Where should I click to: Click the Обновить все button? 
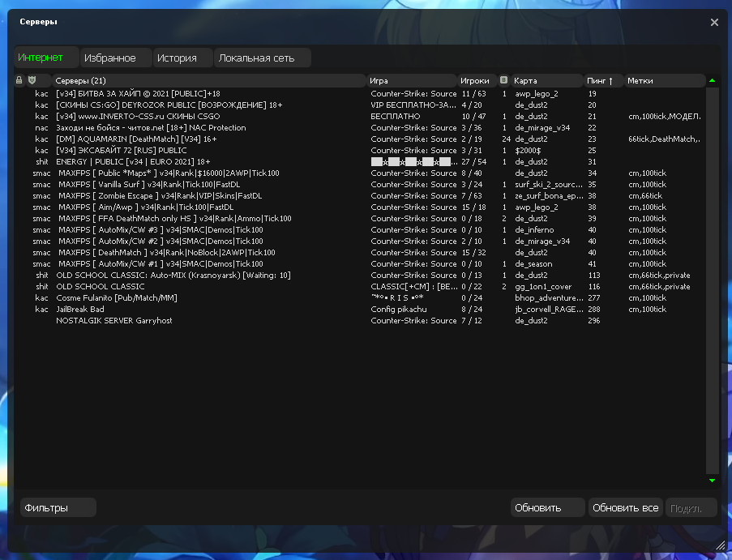coord(625,508)
